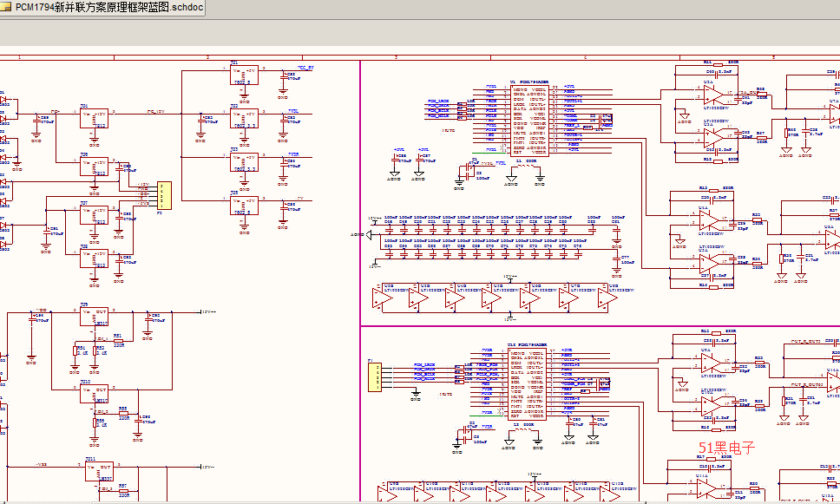
Task: Select the top LM317 regulator feeding 12V++
Action: [x=95, y=316]
